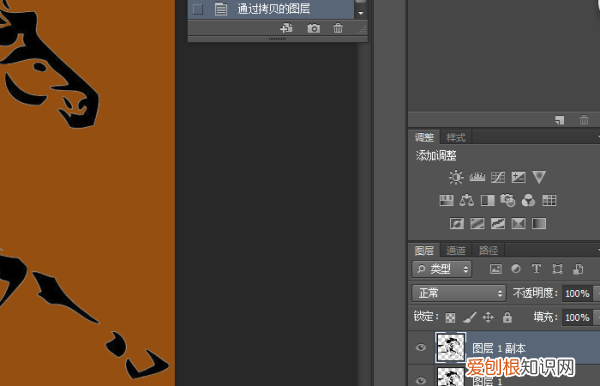This screenshot has width=600, height=386.
Task: Add Brightness/Contrast adjustment
Action: point(456,177)
